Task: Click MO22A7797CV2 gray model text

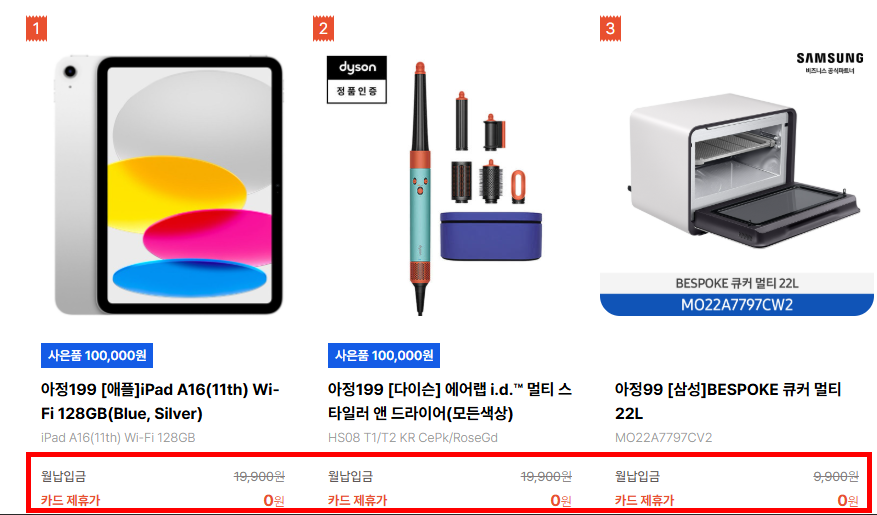Action: click(x=663, y=438)
